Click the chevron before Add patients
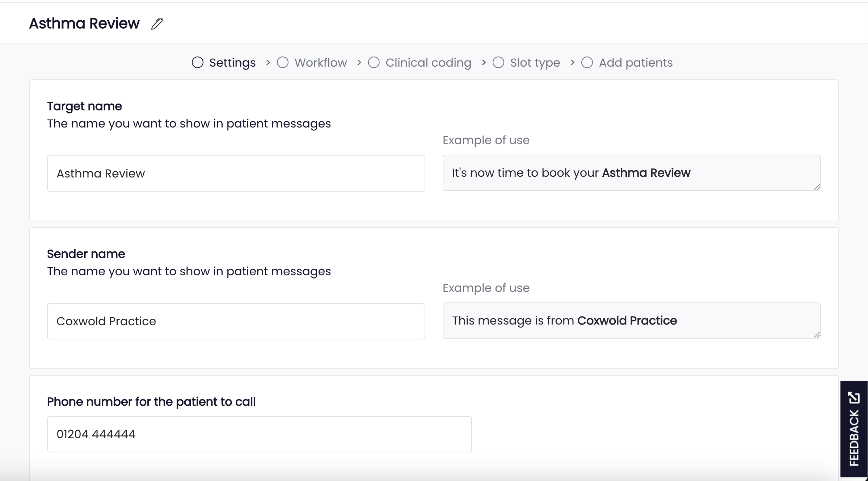This screenshot has height=481, width=868. [572, 62]
